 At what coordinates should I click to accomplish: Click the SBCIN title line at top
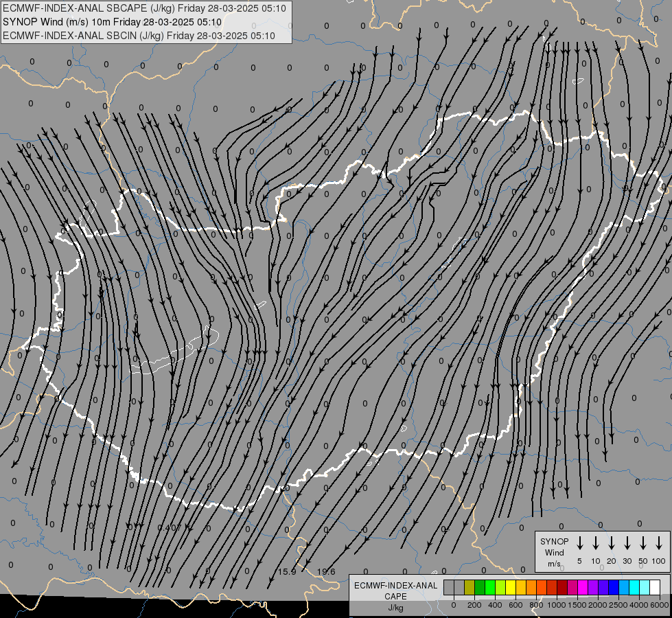pos(139,36)
